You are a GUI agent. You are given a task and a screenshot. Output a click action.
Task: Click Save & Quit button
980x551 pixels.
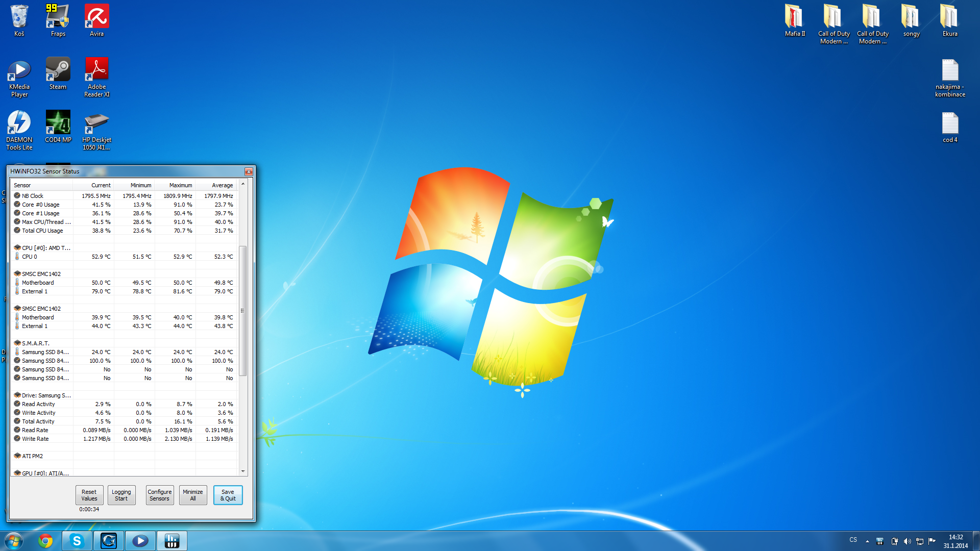(228, 495)
